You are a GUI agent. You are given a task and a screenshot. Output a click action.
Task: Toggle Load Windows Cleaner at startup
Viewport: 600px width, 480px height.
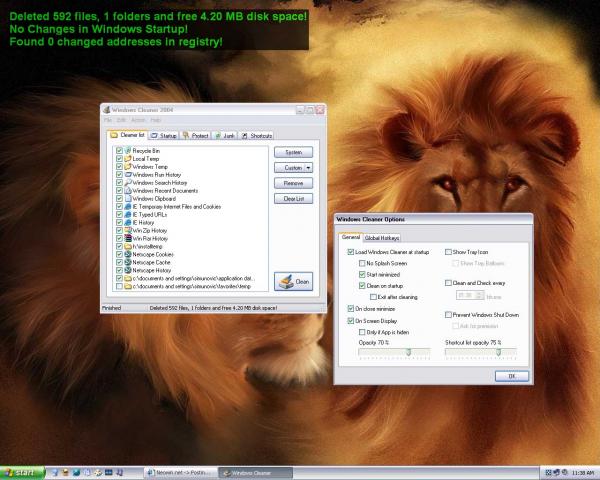350,252
